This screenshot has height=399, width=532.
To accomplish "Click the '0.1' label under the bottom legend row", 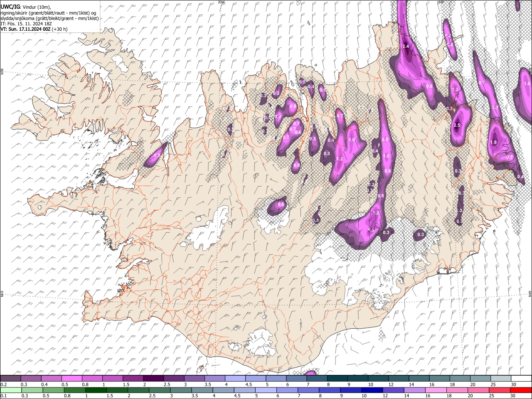I will pos(3,396).
